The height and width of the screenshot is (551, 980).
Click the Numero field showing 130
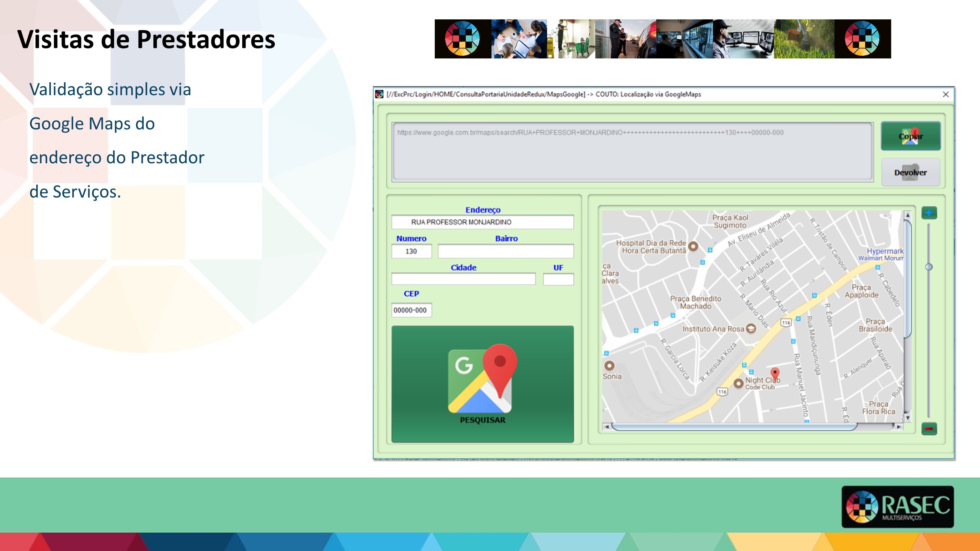pyautogui.click(x=411, y=251)
